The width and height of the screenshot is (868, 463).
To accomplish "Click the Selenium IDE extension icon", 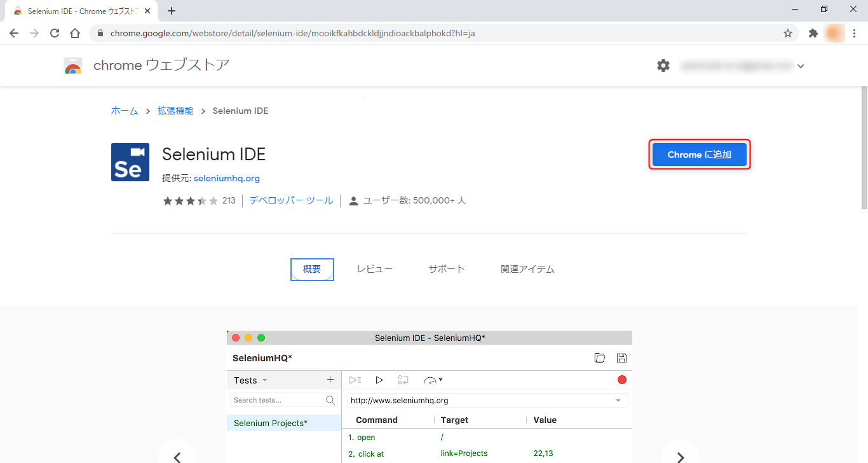I will click(x=130, y=162).
